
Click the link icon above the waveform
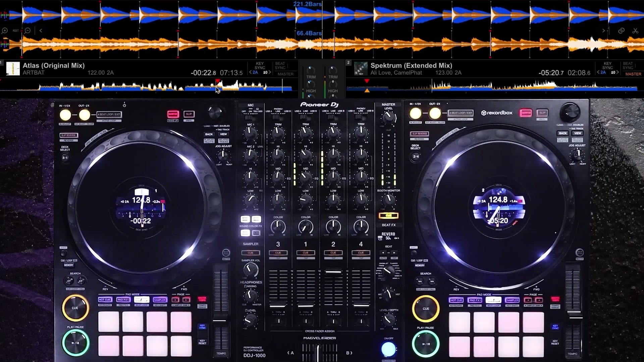(x=621, y=31)
